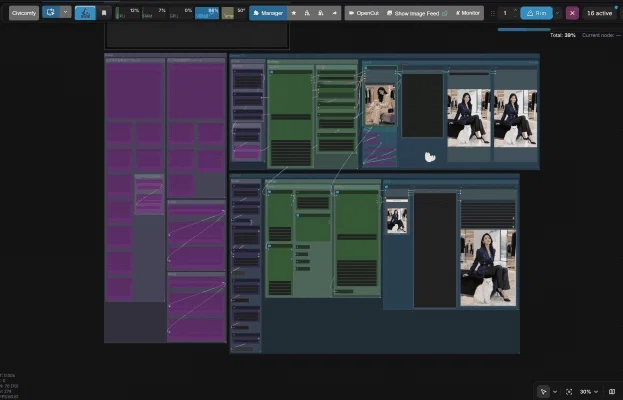Click the Civicomfy button
623x400 pixels.
coord(24,13)
